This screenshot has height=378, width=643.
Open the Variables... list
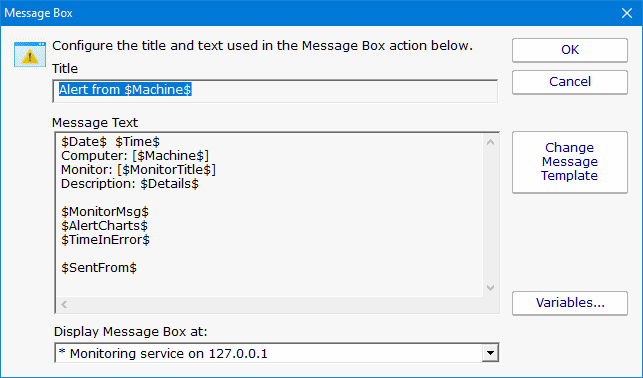point(570,303)
